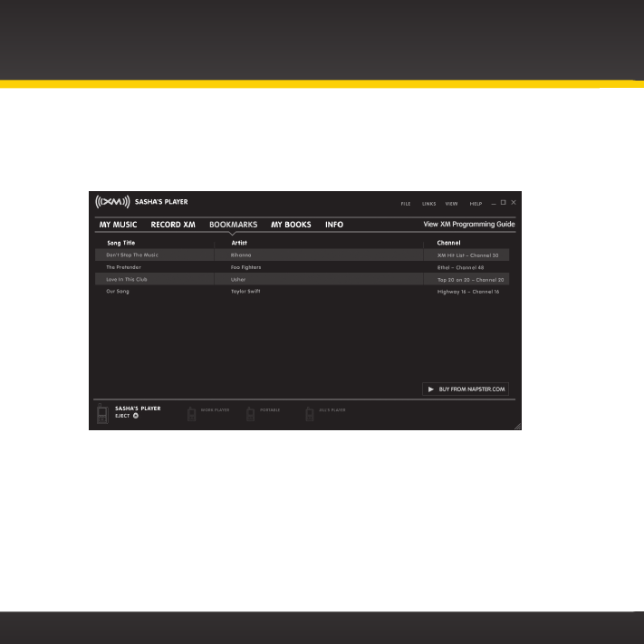
Task: Click Buy From Napster.com button
Action: coord(466,389)
